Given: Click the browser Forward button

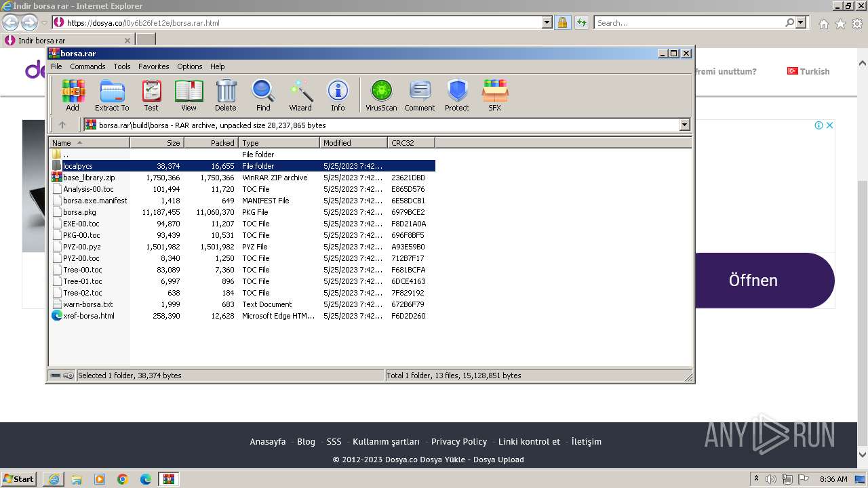Looking at the screenshot, I should tap(29, 22).
